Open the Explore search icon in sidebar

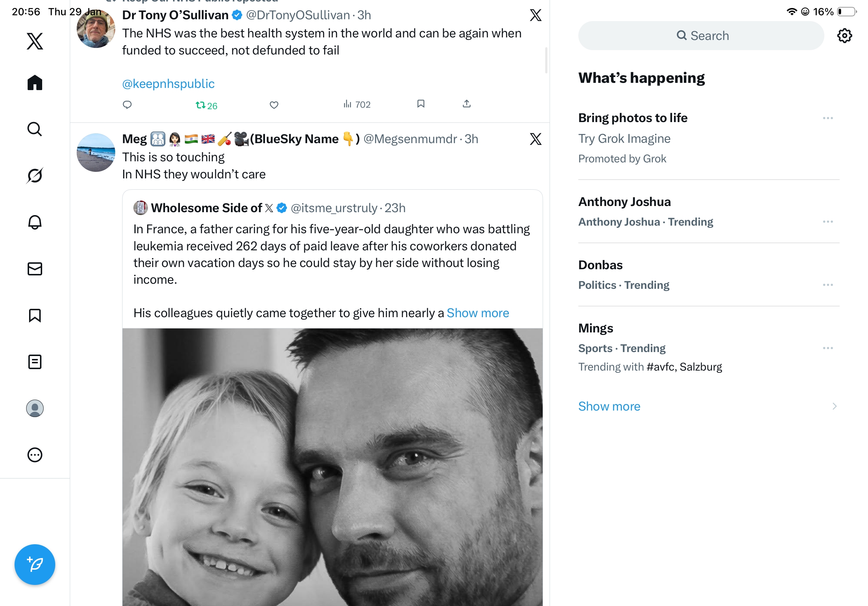click(x=35, y=129)
